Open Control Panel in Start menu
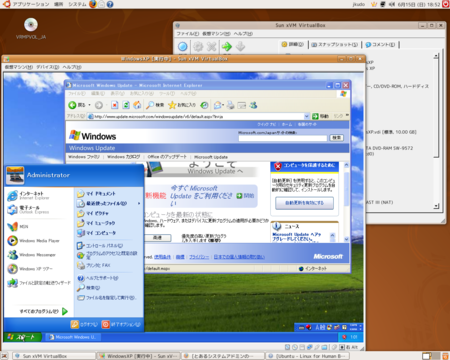Image resolution: width=450 pixels, height=360 pixels. point(100,246)
